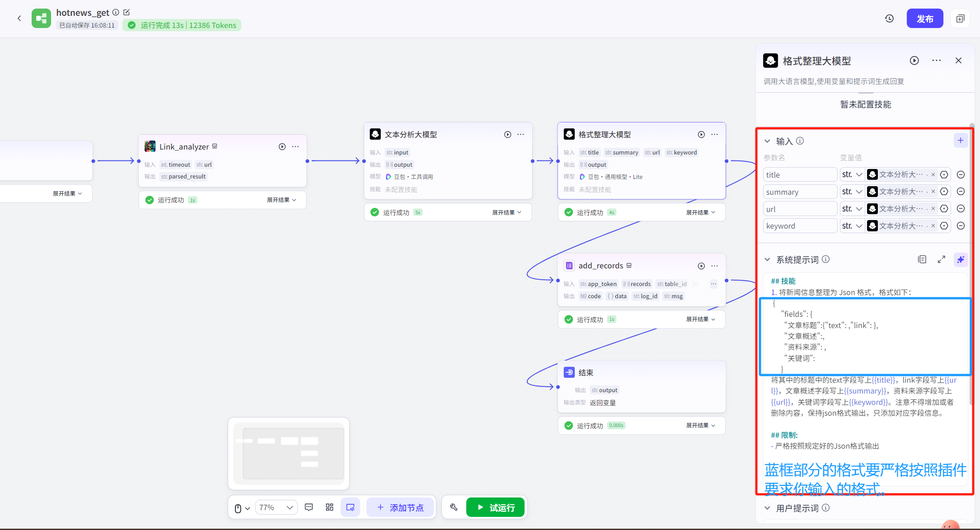This screenshot has height=530, width=980.
Task: Open the prompt library icon
Action: pyautogui.click(x=922, y=259)
